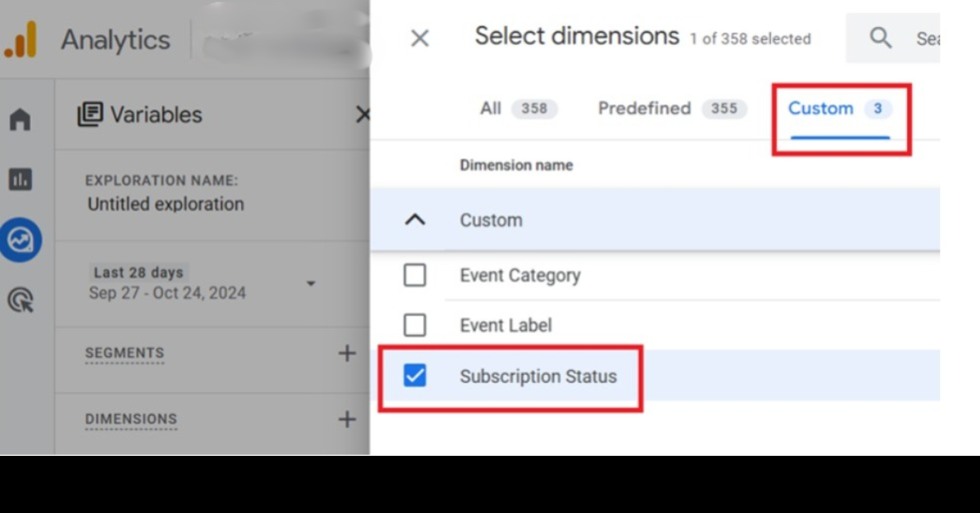
Task: Click the Untitled exploration name field
Action: (x=166, y=204)
